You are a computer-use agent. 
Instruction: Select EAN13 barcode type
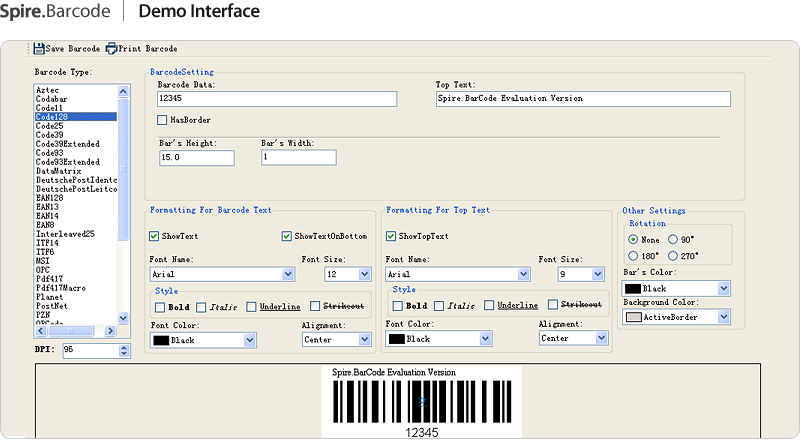[x=47, y=207]
